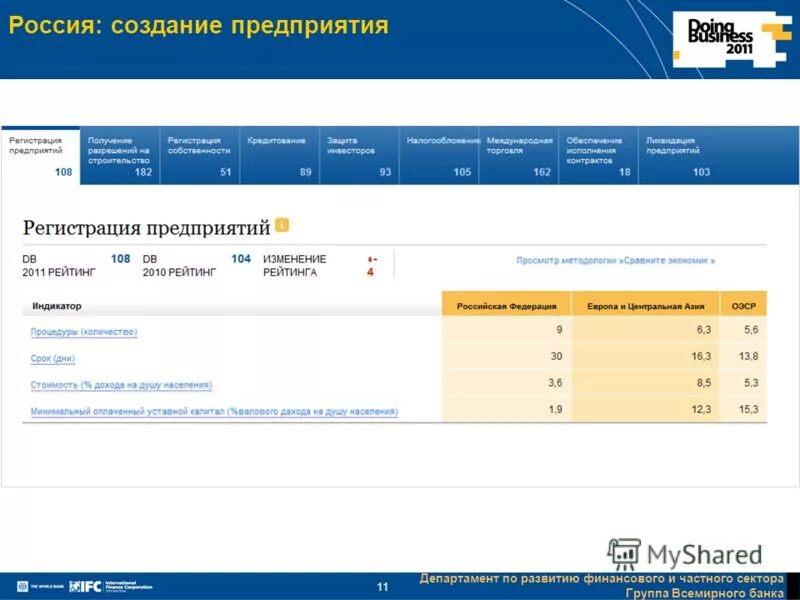The height and width of the screenshot is (600, 800).
Task: Click Russia's procedures value 9
Action: 559,330
